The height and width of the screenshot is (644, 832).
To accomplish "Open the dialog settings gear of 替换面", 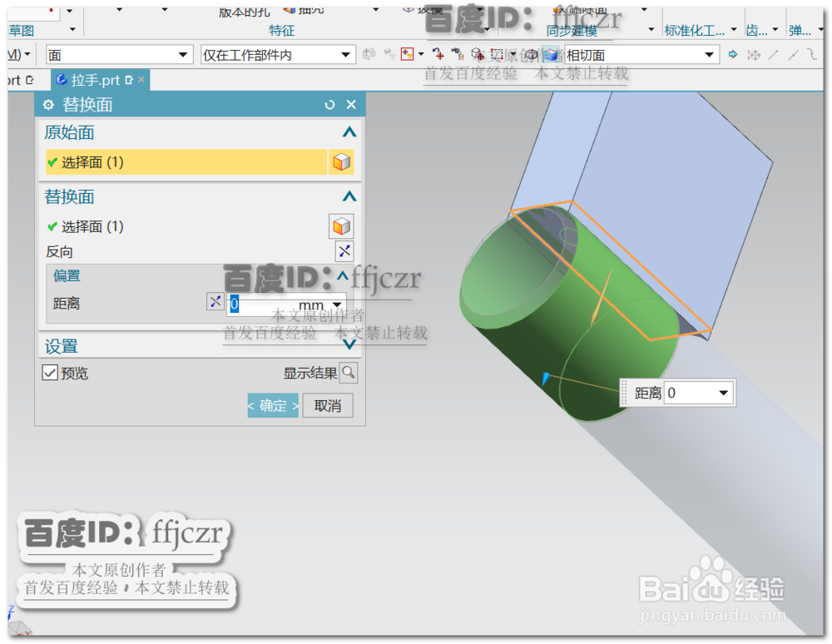I will pyautogui.click(x=48, y=105).
